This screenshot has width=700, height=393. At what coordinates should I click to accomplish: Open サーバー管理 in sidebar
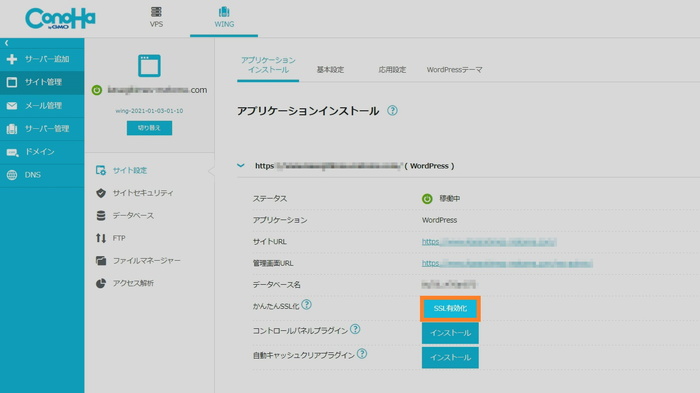click(42, 129)
